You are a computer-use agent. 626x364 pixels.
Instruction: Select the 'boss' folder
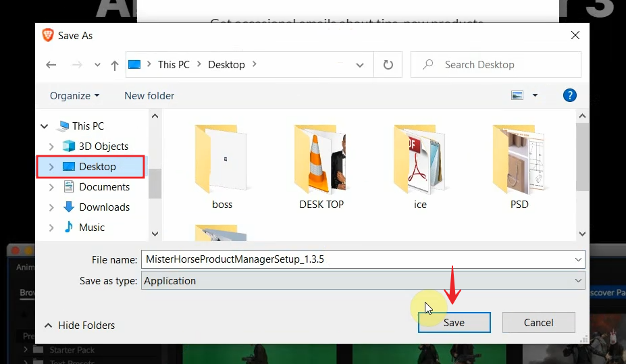point(221,167)
